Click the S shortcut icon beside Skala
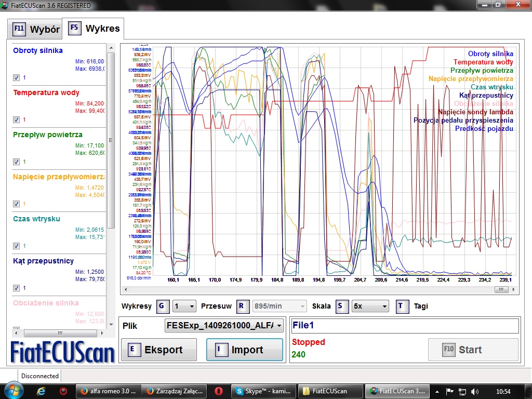 click(x=342, y=307)
